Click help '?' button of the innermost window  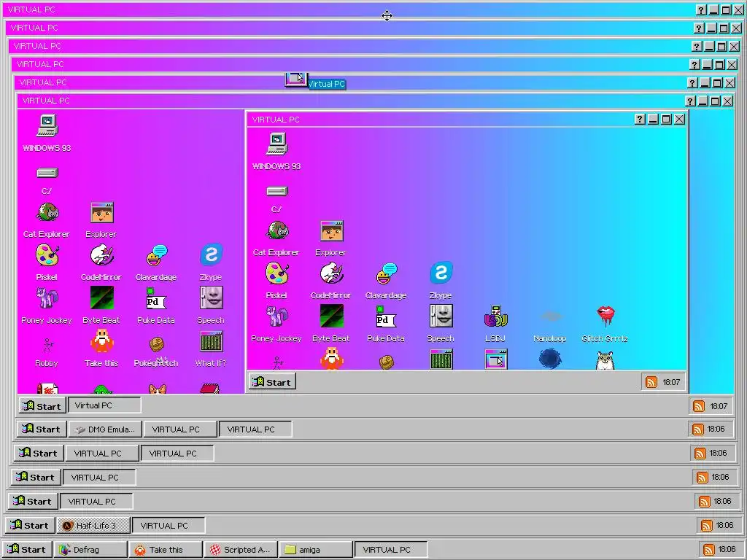[x=640, y=119]
